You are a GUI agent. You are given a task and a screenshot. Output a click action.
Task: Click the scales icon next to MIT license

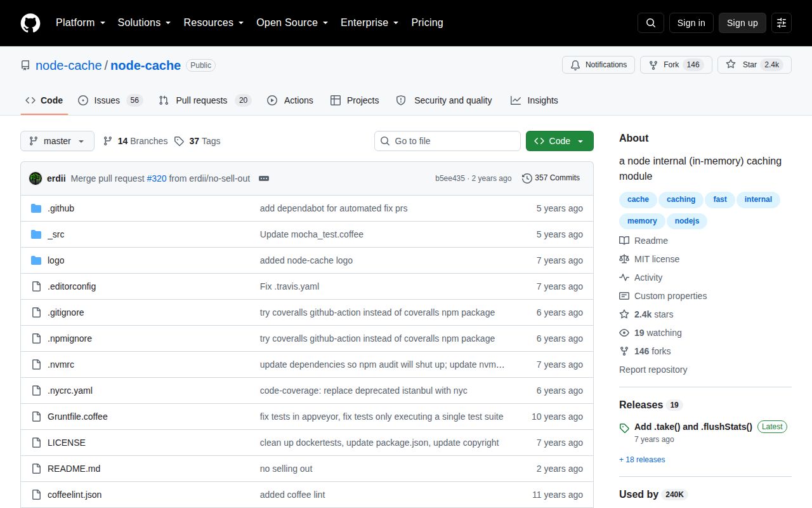(624, 259)
